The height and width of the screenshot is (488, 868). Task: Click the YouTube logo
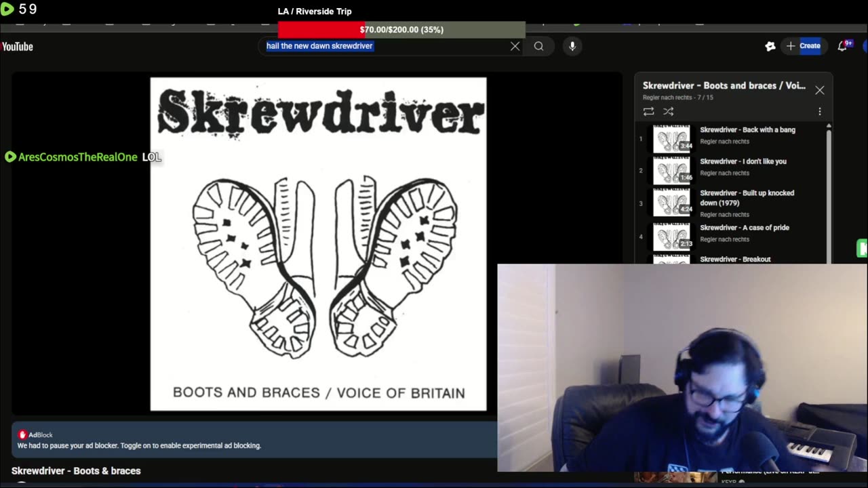click(x=17, y=46)
